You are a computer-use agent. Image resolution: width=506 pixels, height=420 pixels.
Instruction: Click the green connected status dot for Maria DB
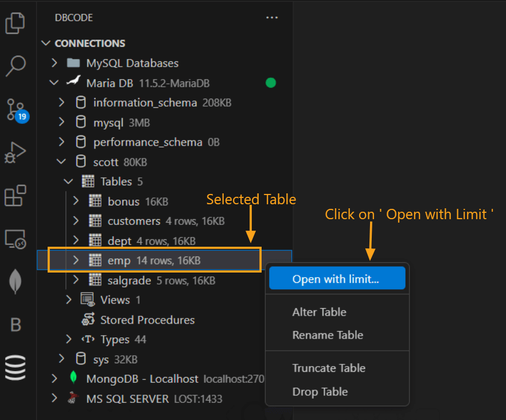tap(271, 83)
